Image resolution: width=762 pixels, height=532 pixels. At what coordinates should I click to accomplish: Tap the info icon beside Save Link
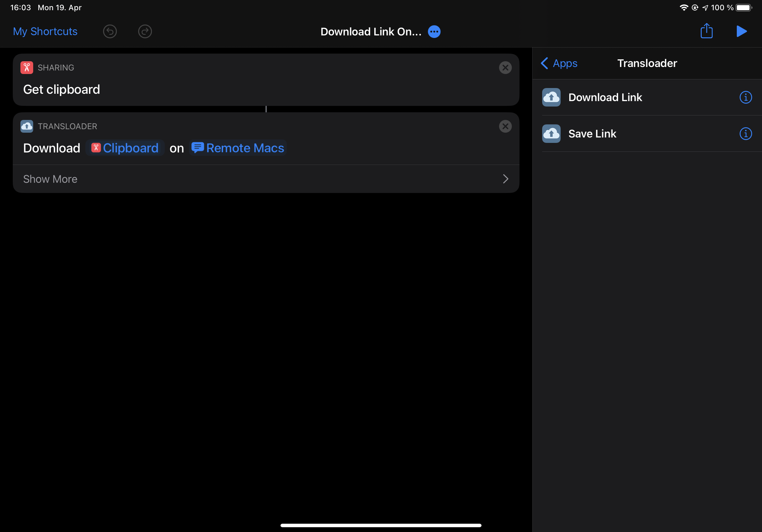(745, 134)
